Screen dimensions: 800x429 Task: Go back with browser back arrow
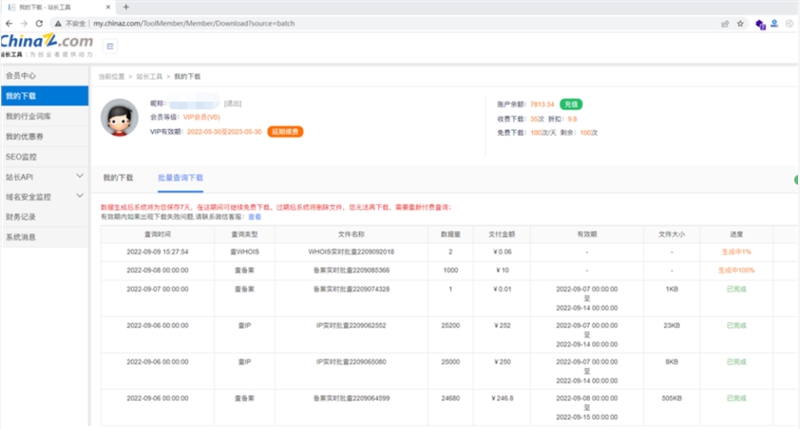[x=9, y=23]
